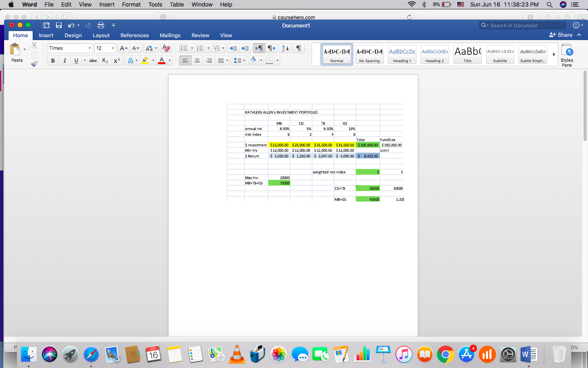This screenshot has height=368, width=588.
Task: Open Google Chrome from the Dock
Action: 445,355
